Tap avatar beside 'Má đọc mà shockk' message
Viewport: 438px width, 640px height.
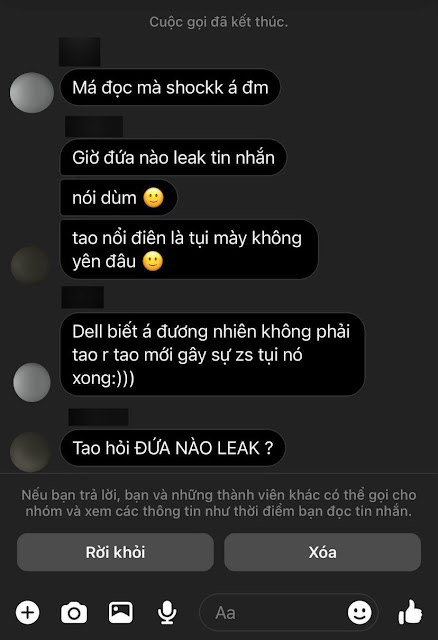tap(31, 93)
